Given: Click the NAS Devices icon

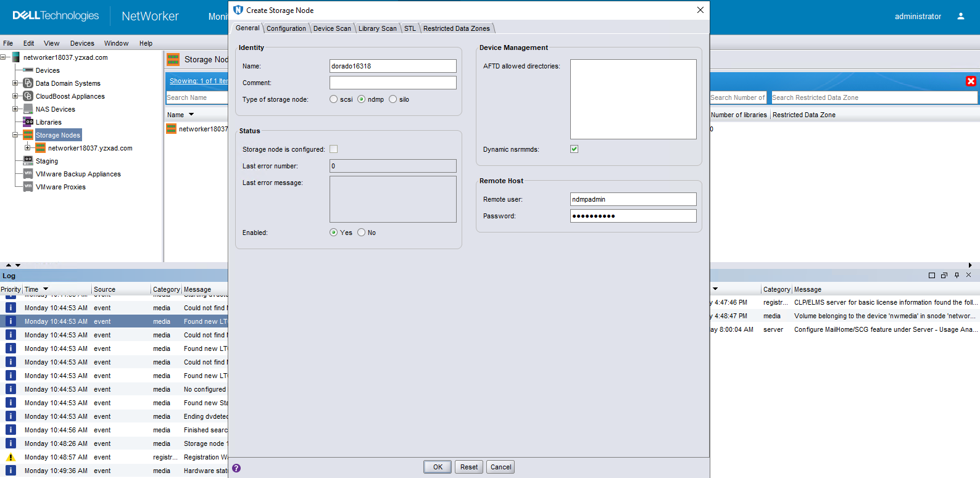Looking at the screenshot, I should tap(28, 109).
